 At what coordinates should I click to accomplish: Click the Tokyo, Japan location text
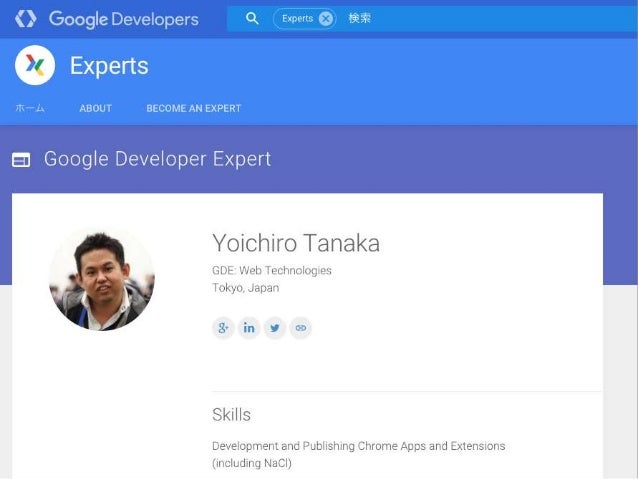(x=246, y=288)
